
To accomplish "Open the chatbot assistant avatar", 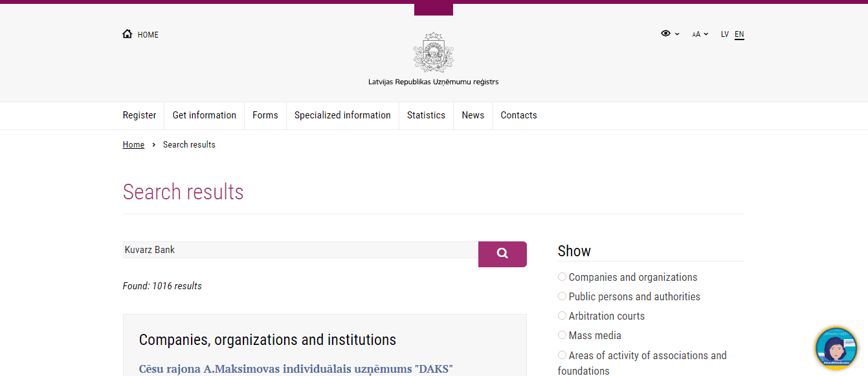I will pos(836,348).
